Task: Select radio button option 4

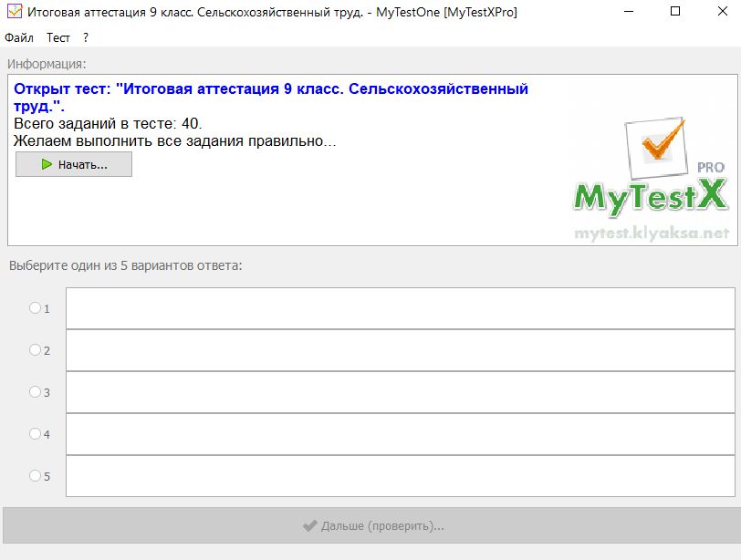Action: (35, 433)
